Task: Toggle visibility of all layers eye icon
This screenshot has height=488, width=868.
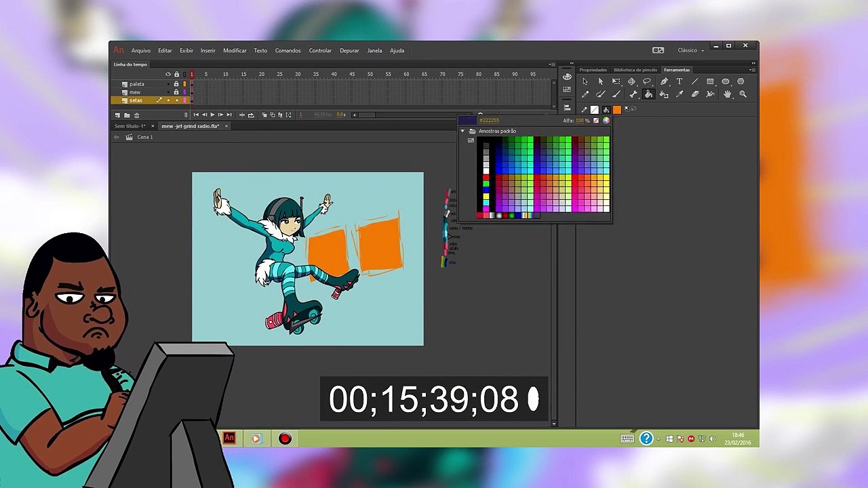Action: click(x=168, y=74)
